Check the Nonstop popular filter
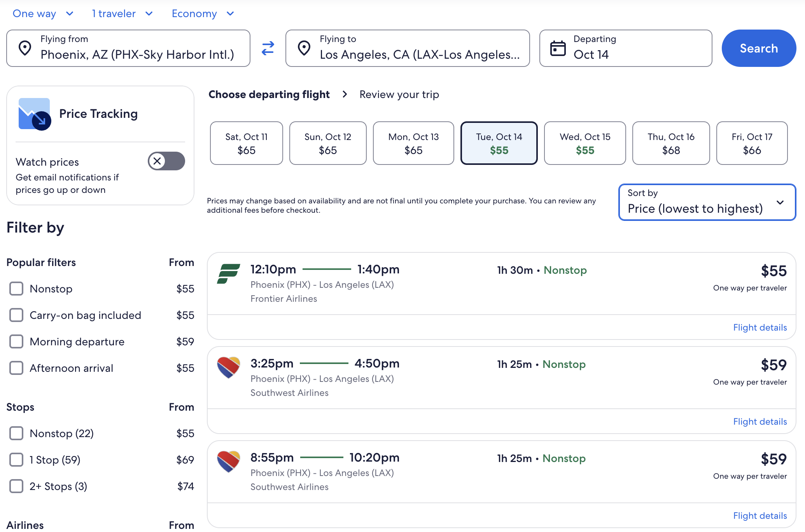 click(x=16, y=289)
